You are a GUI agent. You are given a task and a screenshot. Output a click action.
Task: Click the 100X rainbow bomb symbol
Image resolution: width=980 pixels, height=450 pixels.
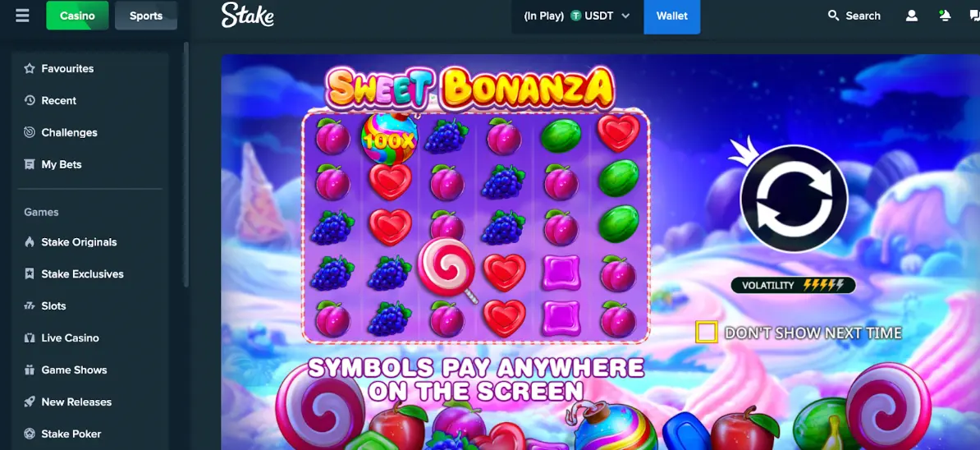tap(389, 138)
